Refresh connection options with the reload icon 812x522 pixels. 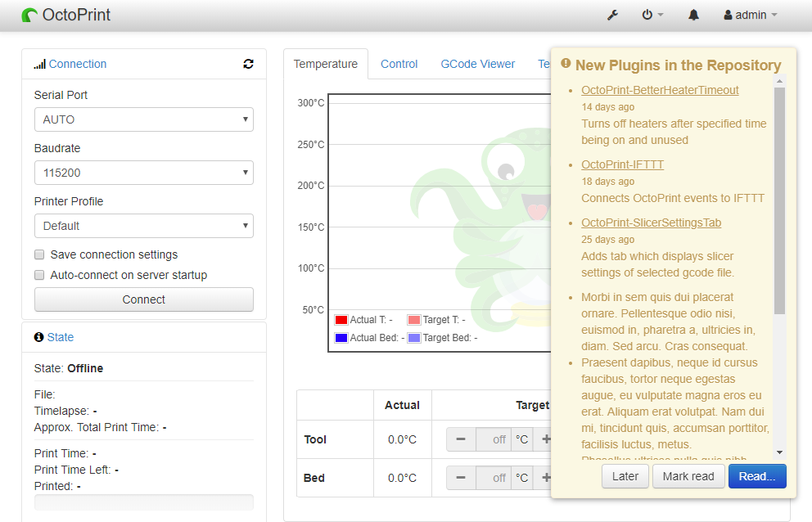click(x=249, y=64)
